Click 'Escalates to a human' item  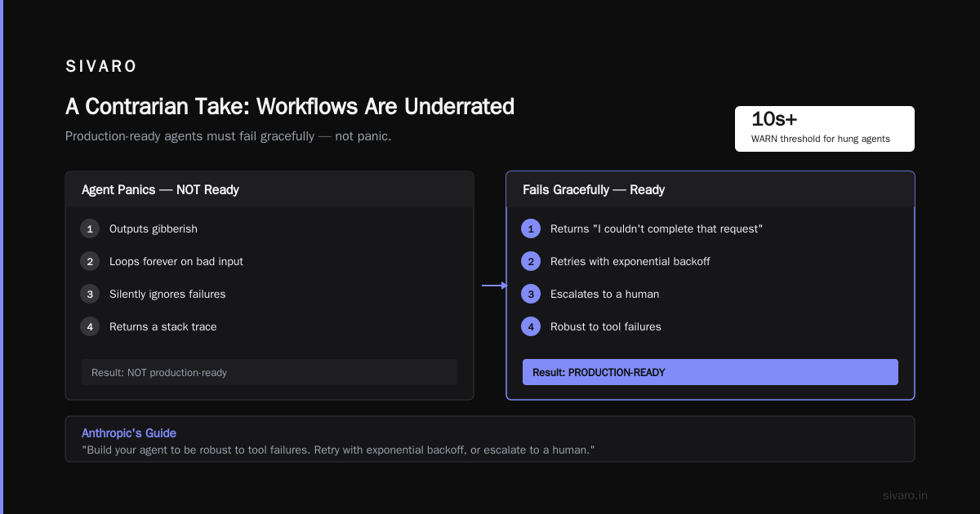[x=605, y=295]
